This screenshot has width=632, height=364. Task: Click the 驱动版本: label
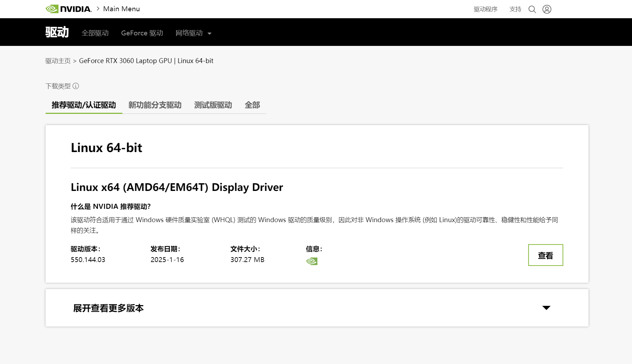[86, 249]
